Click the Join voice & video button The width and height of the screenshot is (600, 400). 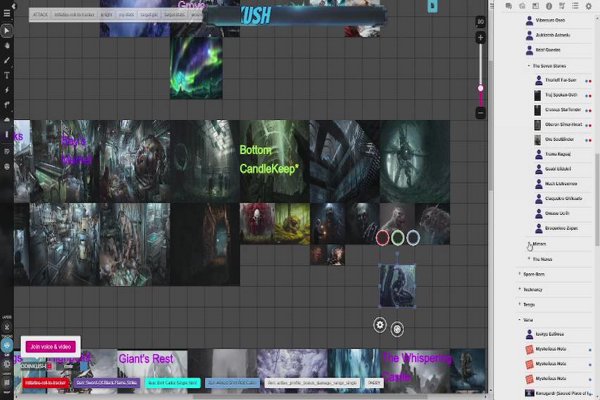(51, 347)
